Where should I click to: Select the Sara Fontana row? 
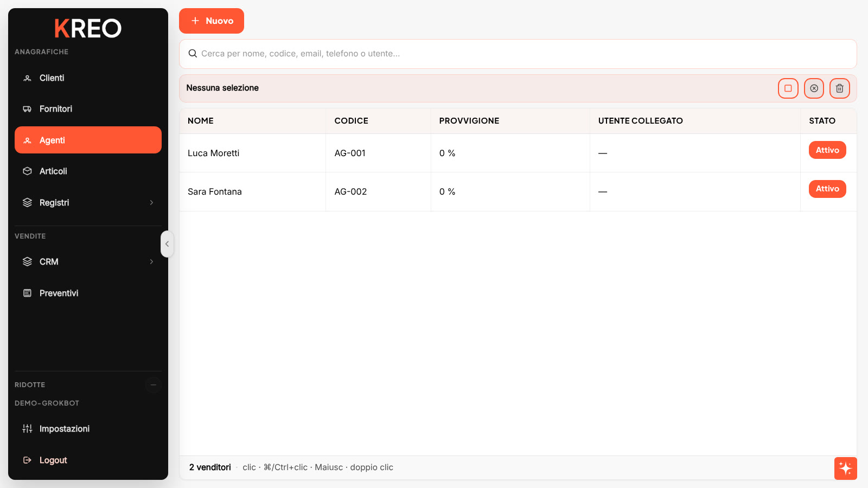point(518,192)
